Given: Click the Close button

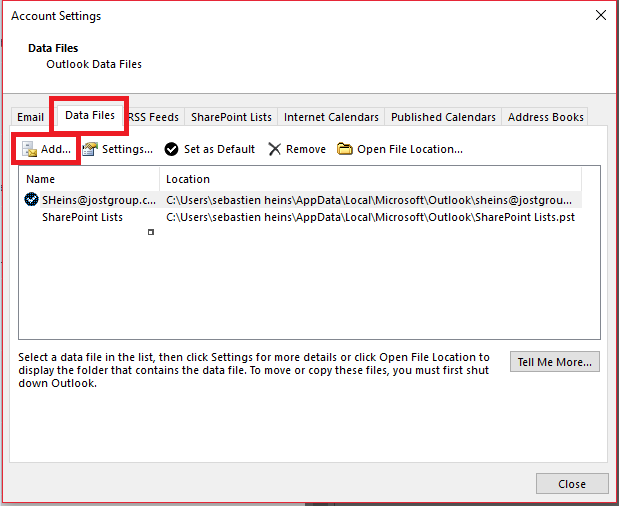Looking at the screenshot, I should point(572,484).
